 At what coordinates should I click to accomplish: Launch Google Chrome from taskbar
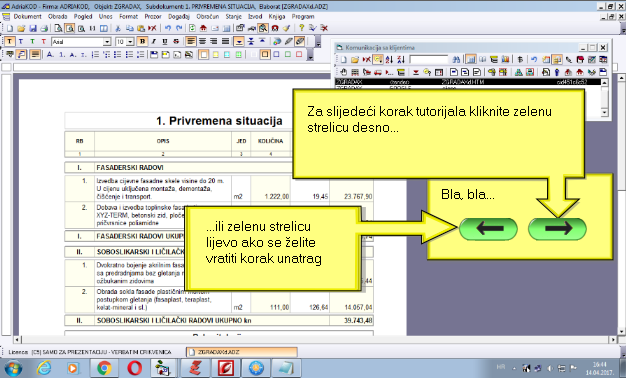(x=104, y=368)
